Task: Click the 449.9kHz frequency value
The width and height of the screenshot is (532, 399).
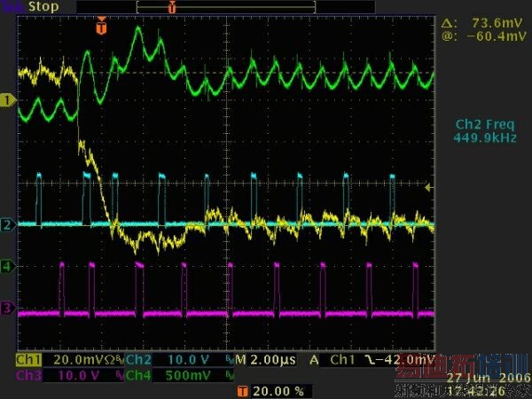Action: click(485, 137)
